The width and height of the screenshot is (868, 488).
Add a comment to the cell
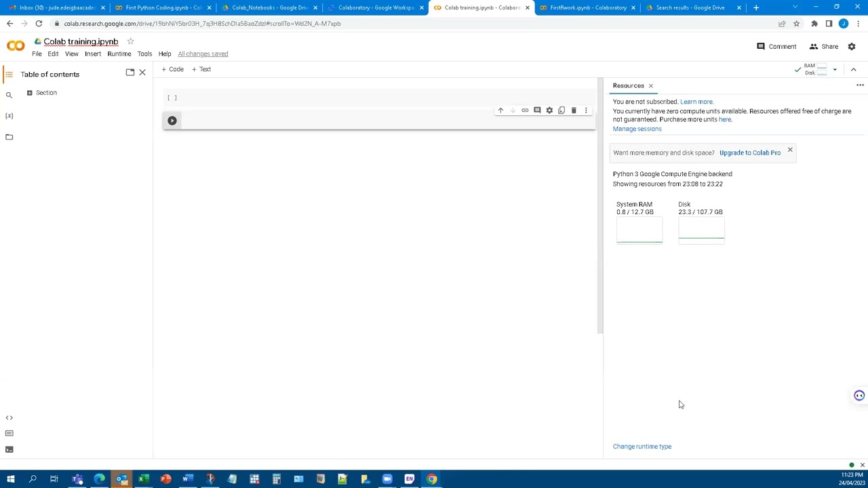coord(537,110)
